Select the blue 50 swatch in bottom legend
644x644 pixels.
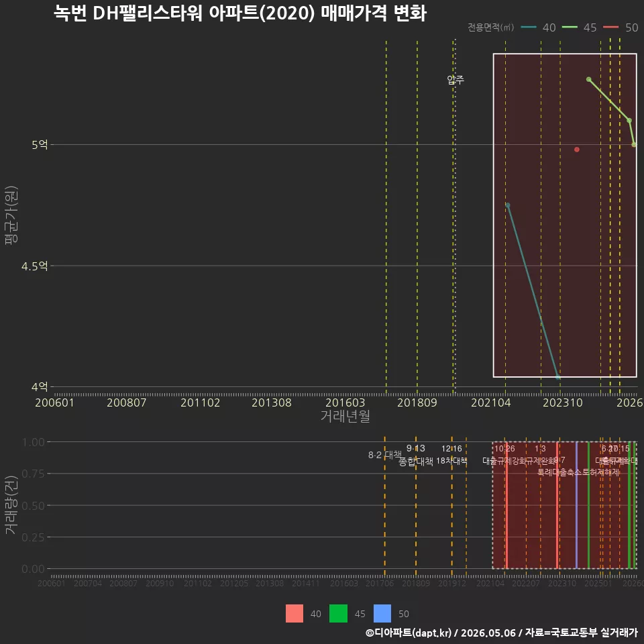coord(382,613)
